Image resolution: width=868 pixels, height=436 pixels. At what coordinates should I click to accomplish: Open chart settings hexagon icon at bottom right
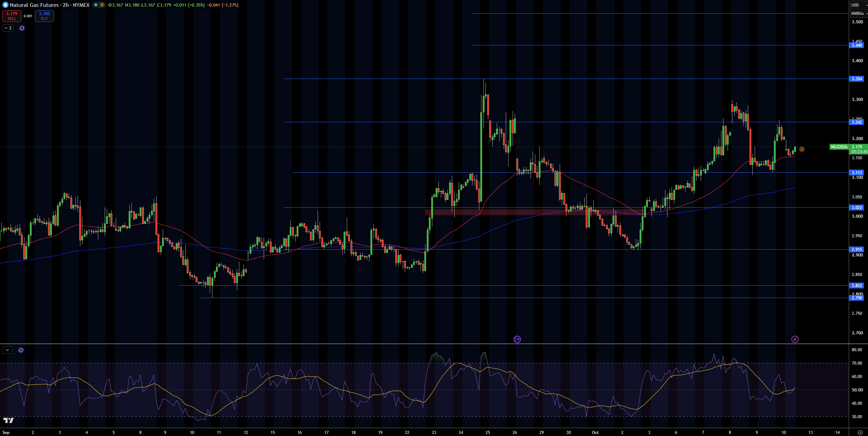[860, 432]
